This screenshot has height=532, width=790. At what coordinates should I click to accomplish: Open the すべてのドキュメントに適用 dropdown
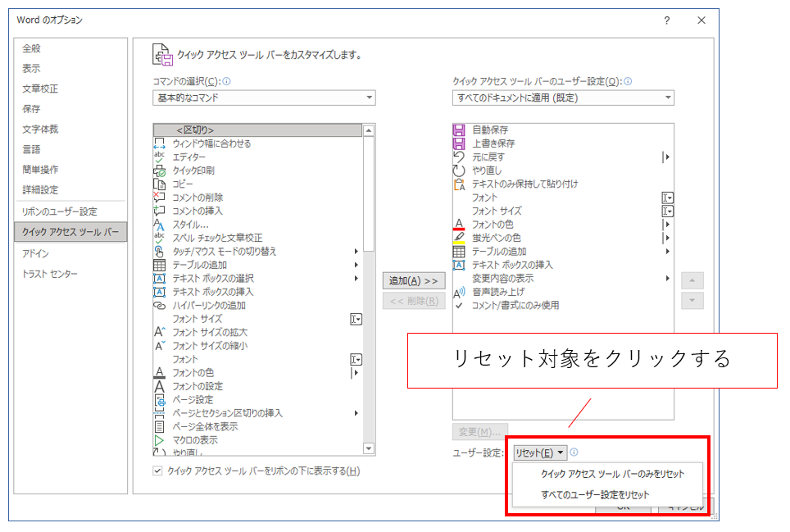coord(563,98)
